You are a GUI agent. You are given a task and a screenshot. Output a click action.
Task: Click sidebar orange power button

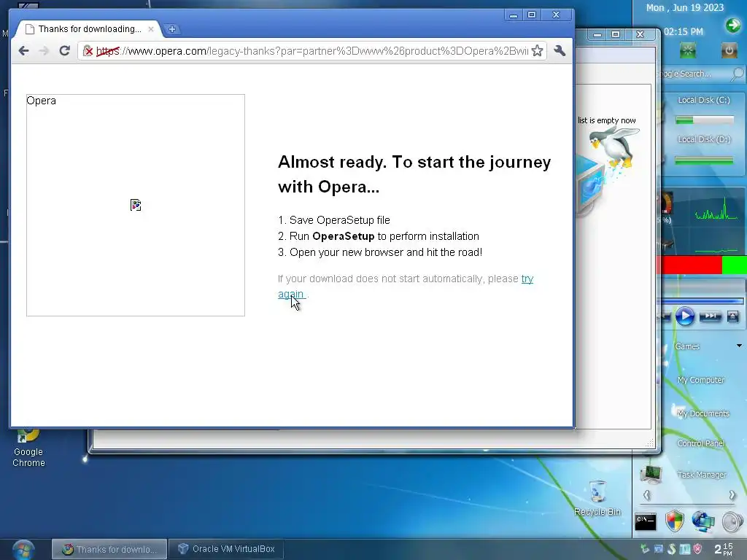tap(729, 50)
